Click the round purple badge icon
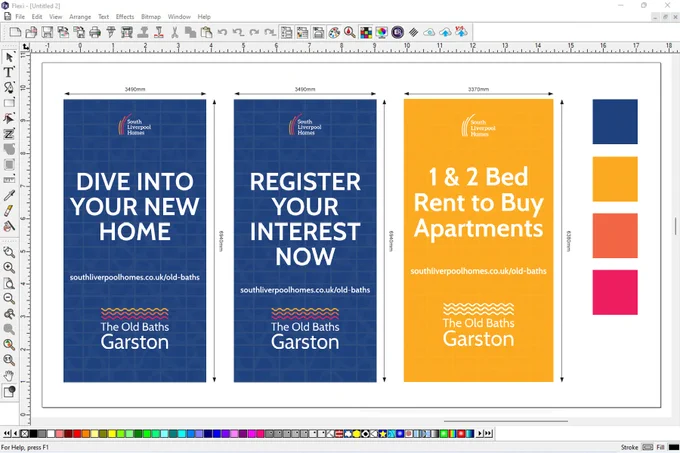 click(x=397, y=32)
